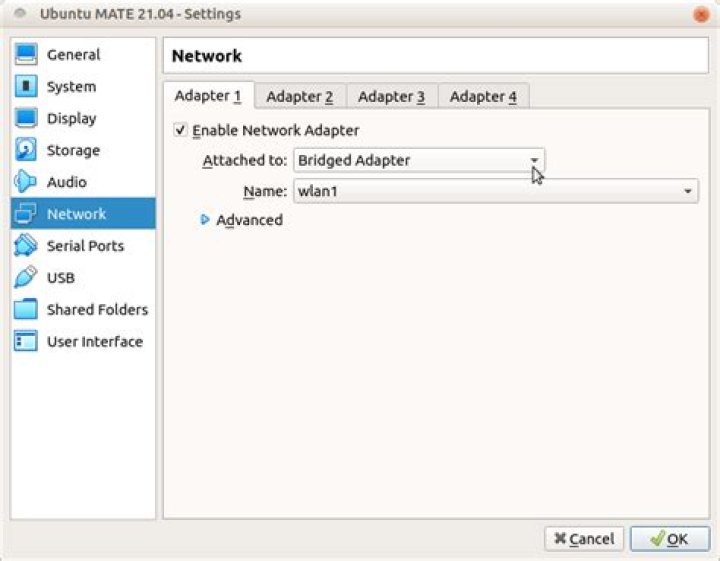This screenshot has height=561, width=720.
Task: Switch to the Adapter 3 tab
Action: (392, 96)
